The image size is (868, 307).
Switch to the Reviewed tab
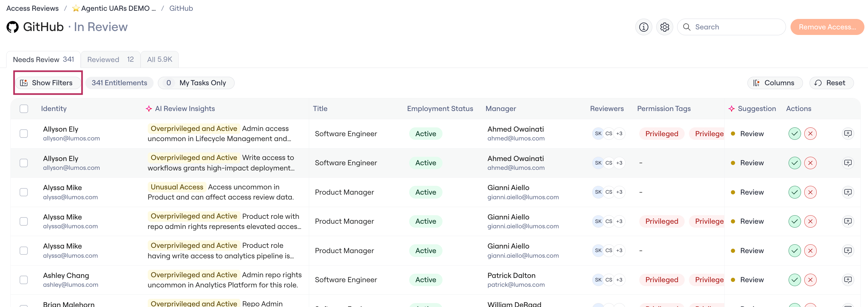pyautogui.click(x=110, y=59)
